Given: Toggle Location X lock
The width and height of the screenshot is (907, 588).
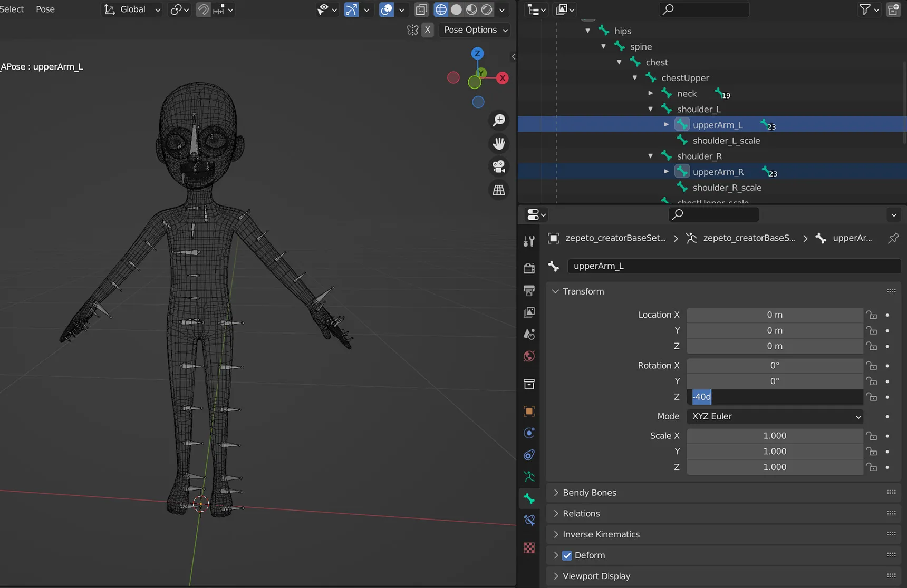Looking at the screenshot, I should point(872,315).
